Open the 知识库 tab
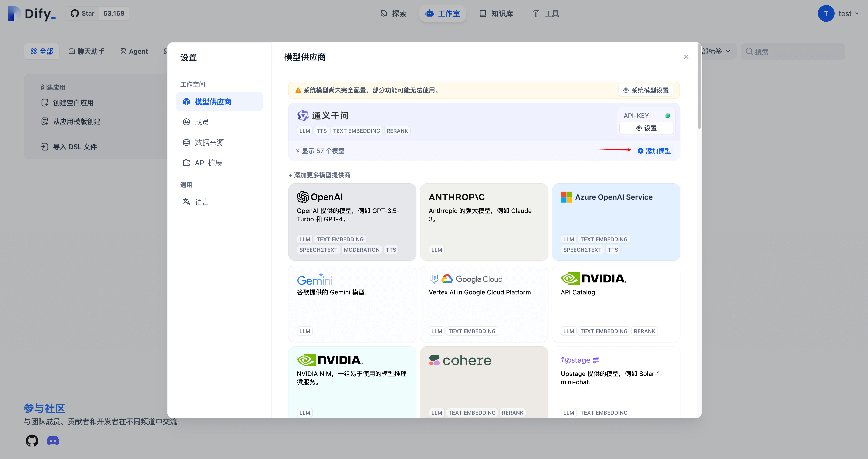Viewport: 868px width, 459px height. click(x=496, y=13)
